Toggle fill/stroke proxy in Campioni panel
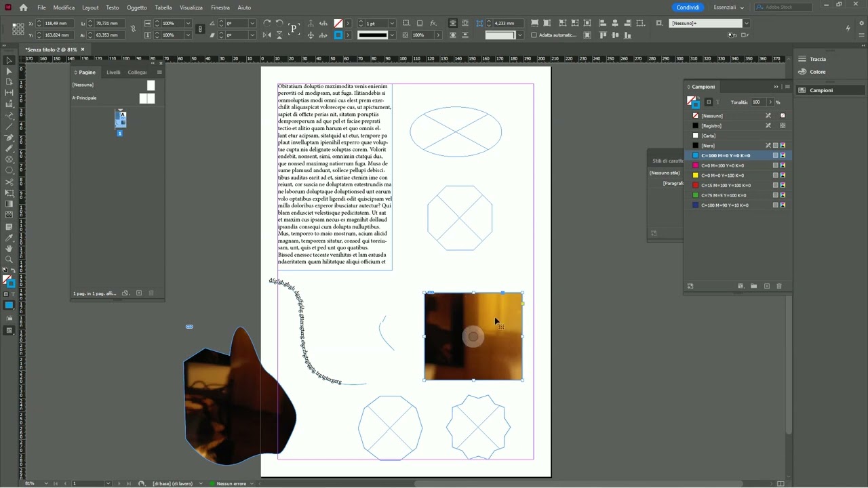The height and width of the screenshot is (488, 868). point(692,102)
